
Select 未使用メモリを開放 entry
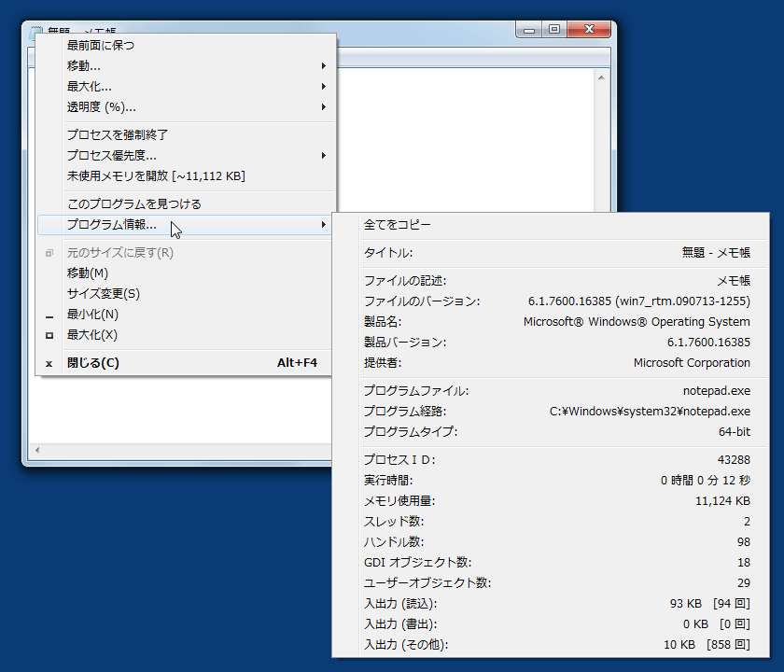pyautogui.click(x=186, y=176)
